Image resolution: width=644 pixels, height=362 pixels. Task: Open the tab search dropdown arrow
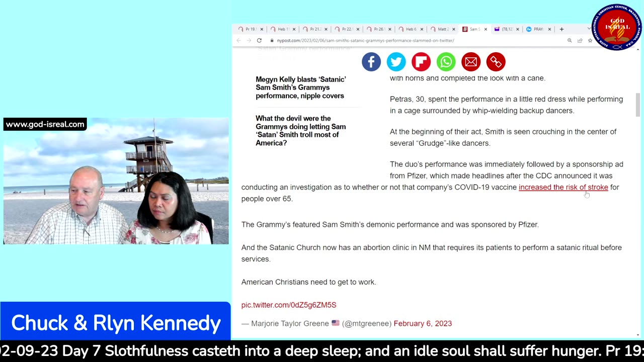pyautogui.click(x=589, y=29)
